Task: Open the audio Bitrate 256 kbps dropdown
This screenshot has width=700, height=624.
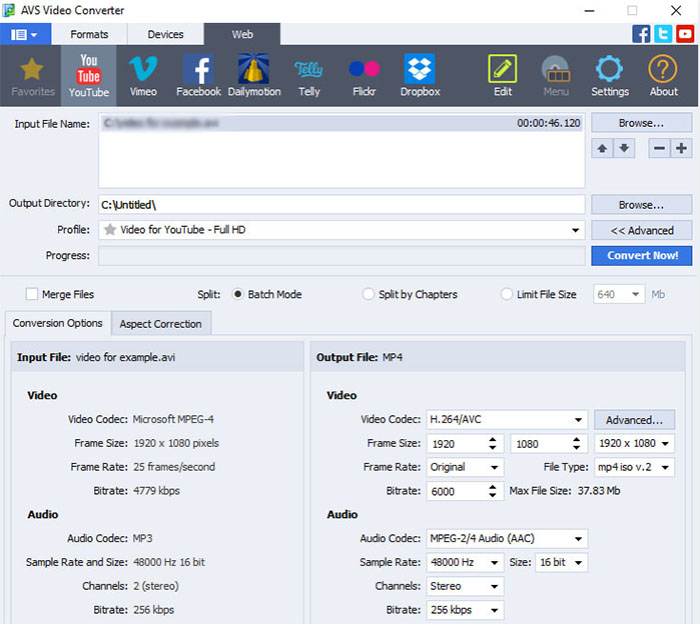Action: click(x=494, y=610)
